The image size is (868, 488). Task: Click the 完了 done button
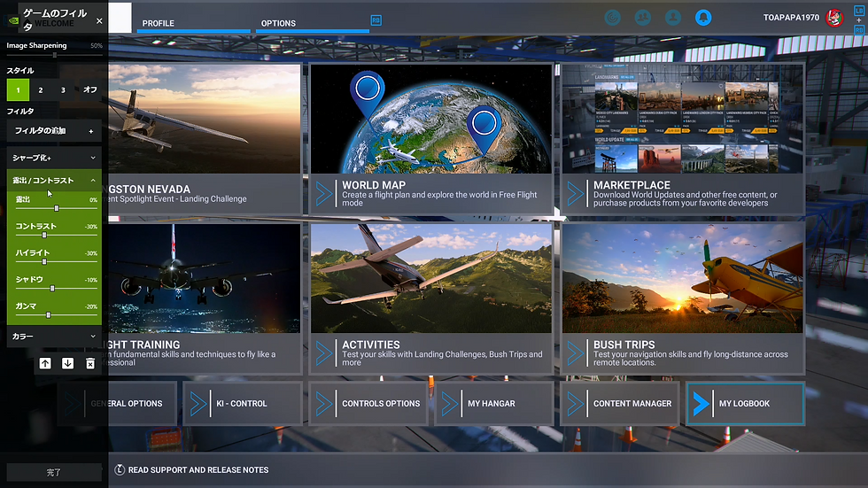[x=54, y=472]
